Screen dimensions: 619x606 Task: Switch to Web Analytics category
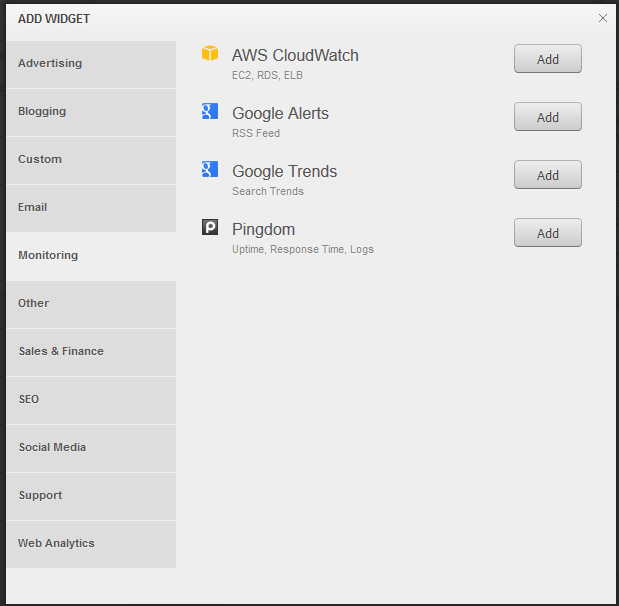tap(91, 544)
